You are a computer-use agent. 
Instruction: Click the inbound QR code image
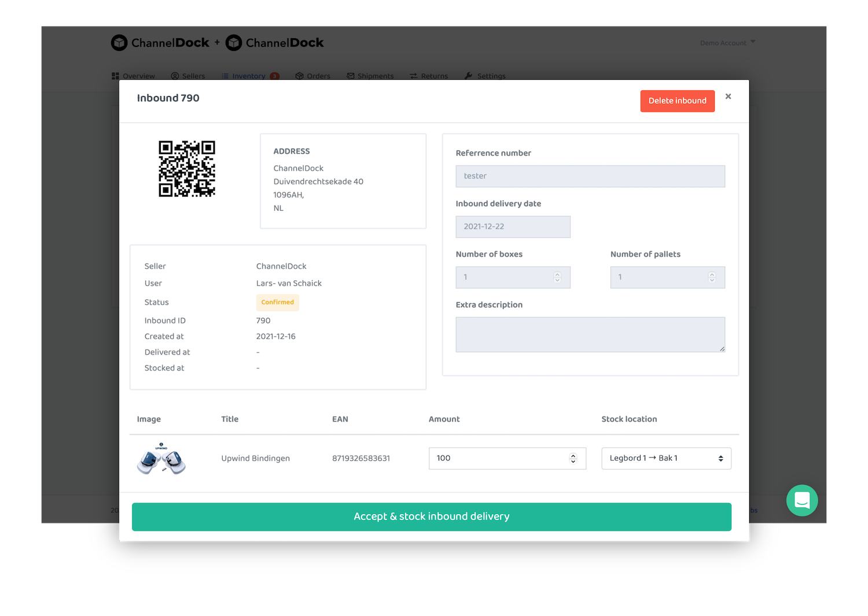[187, 168]
